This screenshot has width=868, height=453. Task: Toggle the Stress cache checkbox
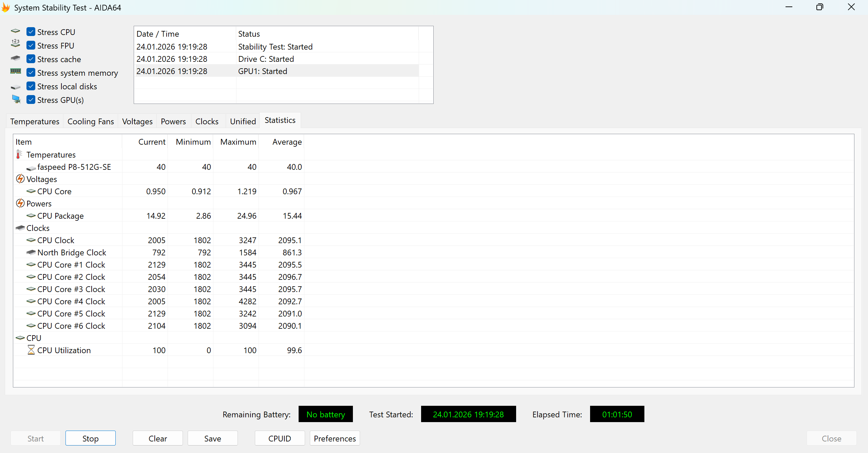click(31, 59)
